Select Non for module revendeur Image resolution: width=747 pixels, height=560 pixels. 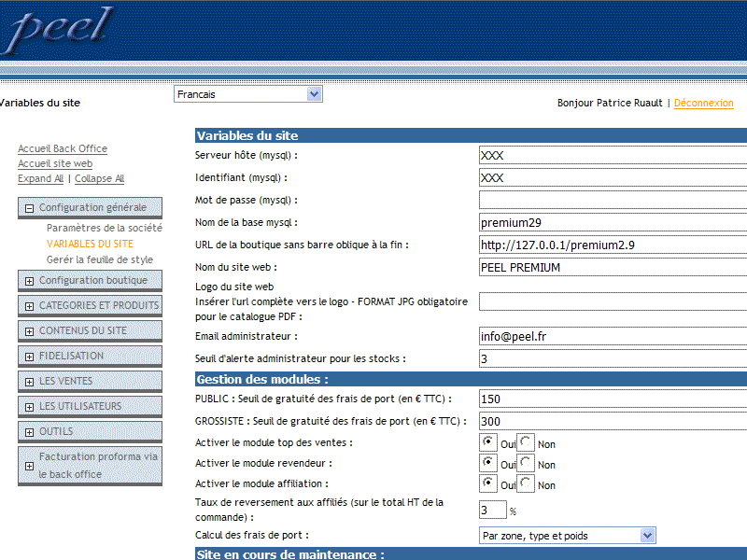coord(526,463)
